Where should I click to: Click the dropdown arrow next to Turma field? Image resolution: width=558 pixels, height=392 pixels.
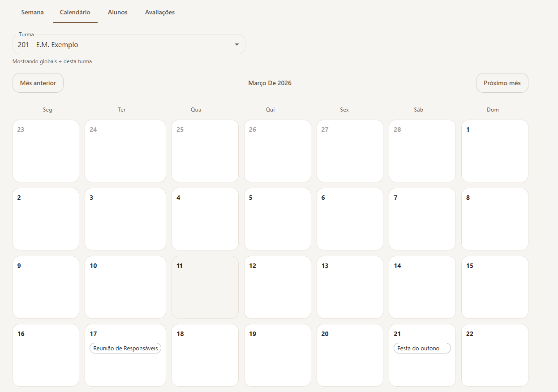[237, 44]
